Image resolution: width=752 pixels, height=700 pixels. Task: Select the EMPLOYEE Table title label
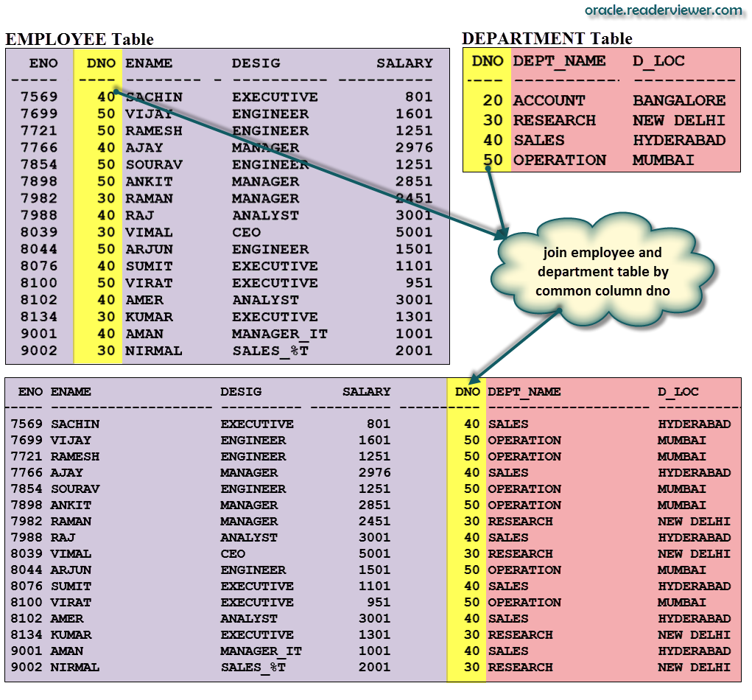tap(80, 38)
